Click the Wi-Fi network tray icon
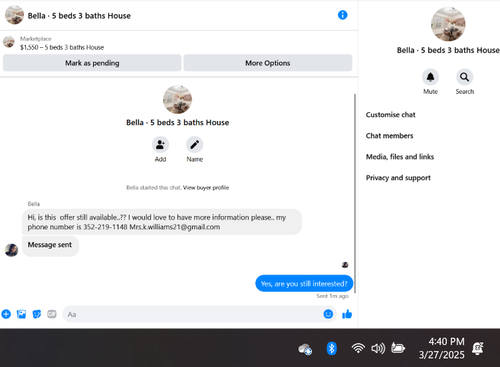500x367 pixels. click(358, 348)
